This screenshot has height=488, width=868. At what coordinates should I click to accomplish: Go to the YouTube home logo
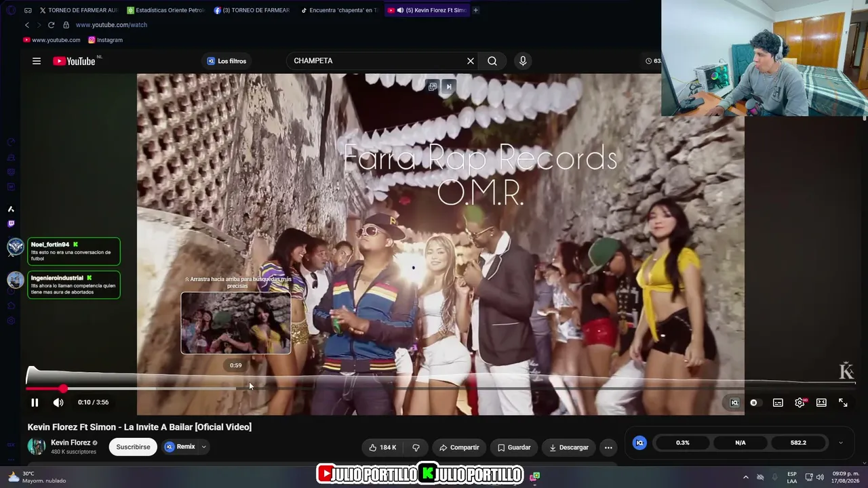click(x=75, y=61)
